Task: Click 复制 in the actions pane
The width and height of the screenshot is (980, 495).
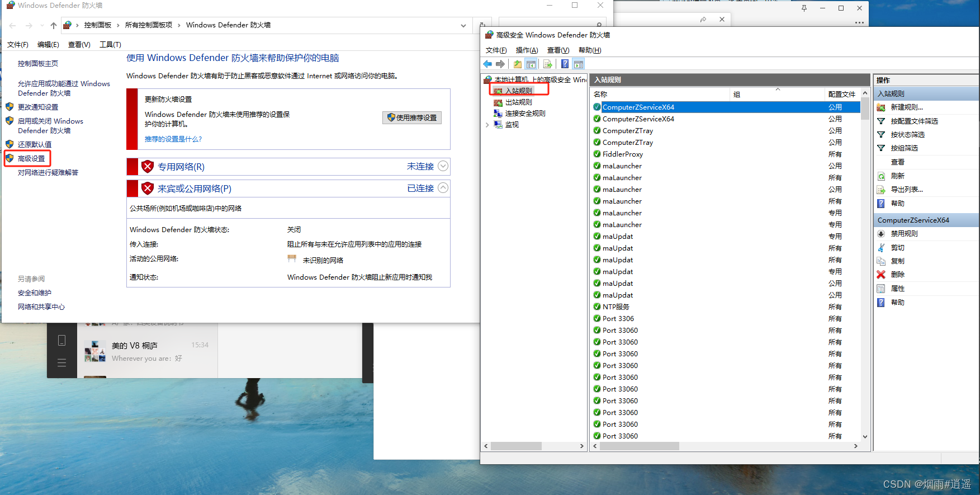Action: pyautogui.click(x=897, y=261)
